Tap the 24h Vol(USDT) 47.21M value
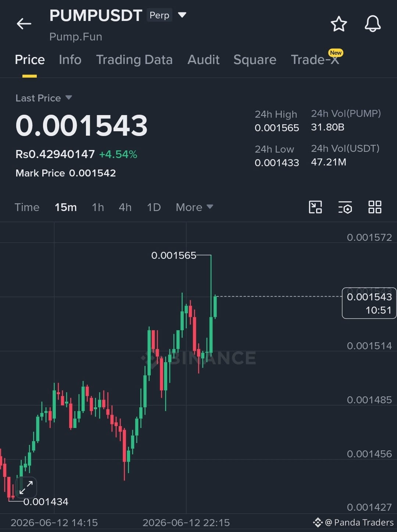397x532 pixels. [x=329, y=162]
